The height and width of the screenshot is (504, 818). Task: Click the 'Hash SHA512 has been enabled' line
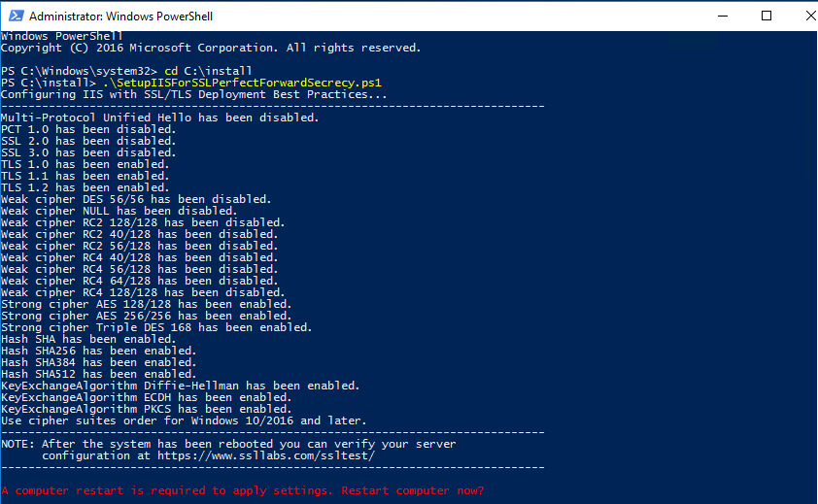[98, 374]
